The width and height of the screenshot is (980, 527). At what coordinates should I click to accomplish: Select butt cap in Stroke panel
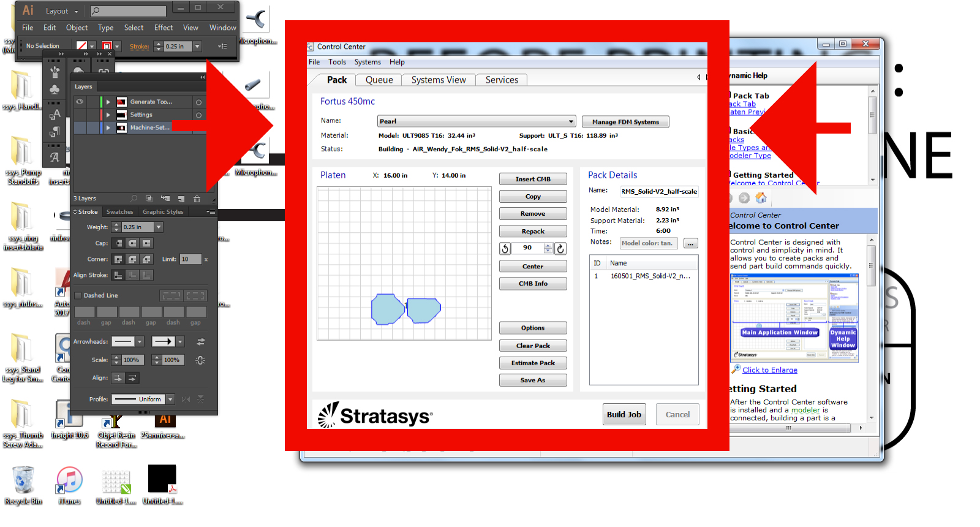pos(118,243)
